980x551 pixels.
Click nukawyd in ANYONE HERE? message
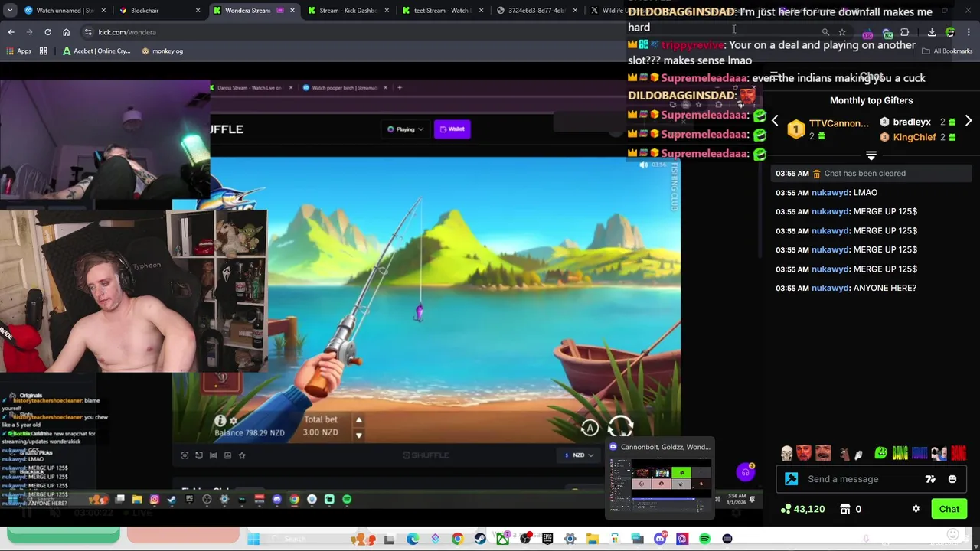point(830,288)
